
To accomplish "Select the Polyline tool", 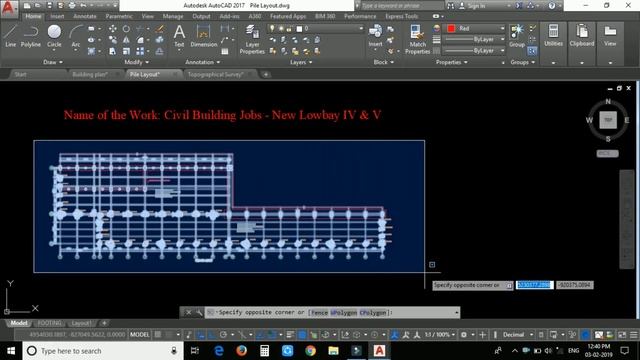I will (x=31, y=36).
